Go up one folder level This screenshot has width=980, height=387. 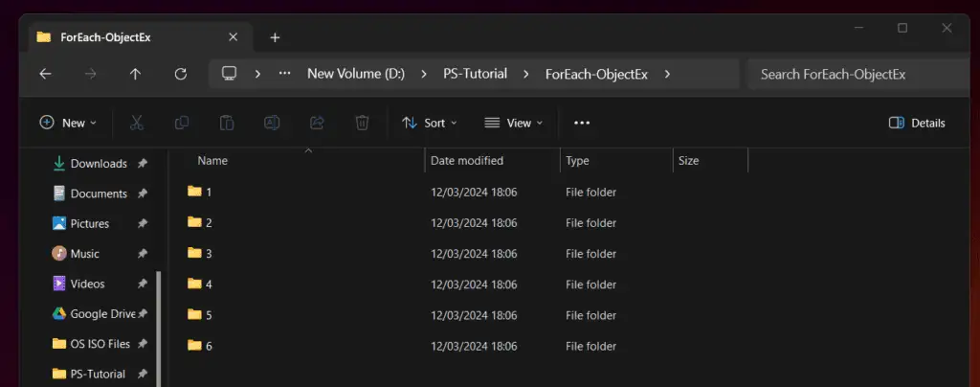[x=135, y=74]
